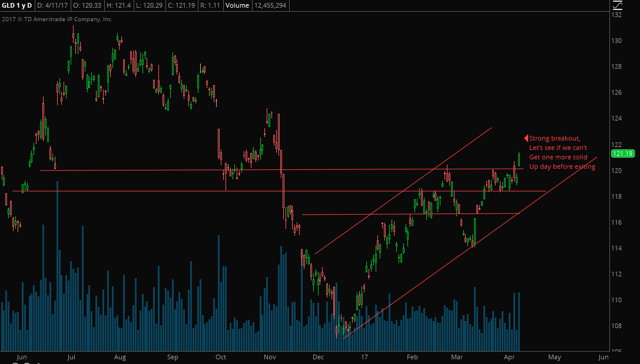Click the red arrow marker beside 'Strong breakout'
Viewport: 640px width, 364px height.
[x=526, y=138]
